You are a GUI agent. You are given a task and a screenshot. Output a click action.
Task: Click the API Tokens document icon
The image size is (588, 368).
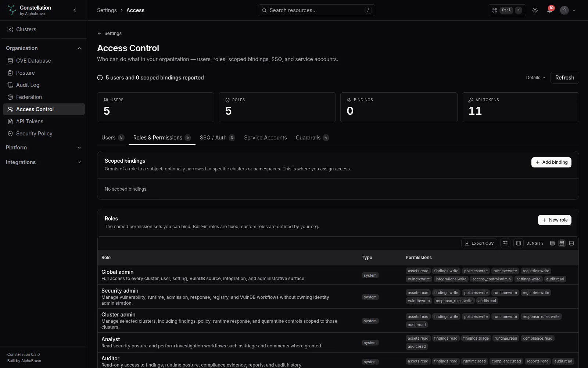10,121
